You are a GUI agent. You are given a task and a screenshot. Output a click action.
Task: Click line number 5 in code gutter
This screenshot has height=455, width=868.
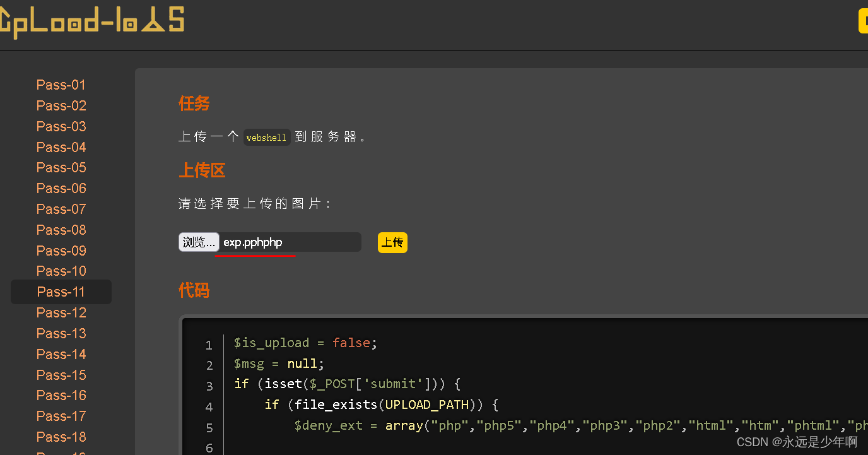pos(209,428)
